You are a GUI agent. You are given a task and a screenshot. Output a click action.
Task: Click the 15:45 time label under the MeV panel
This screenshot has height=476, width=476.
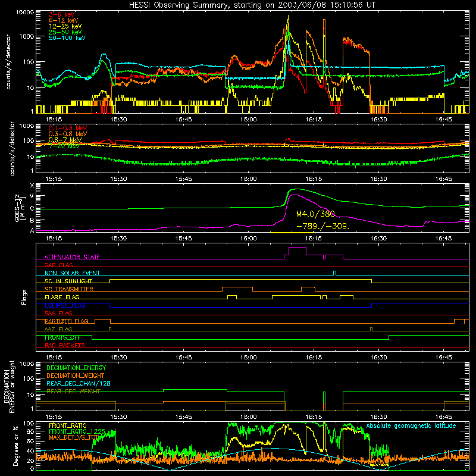pyautogui.click(x=183, y=179)
